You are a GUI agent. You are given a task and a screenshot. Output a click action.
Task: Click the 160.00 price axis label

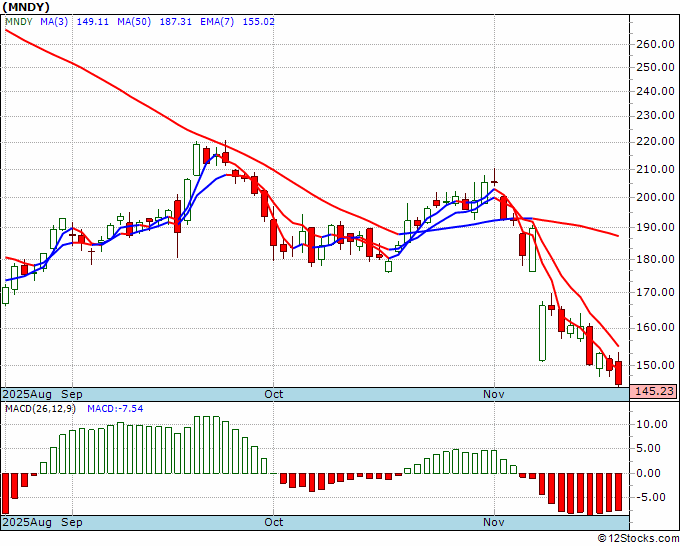click(655, 327)
